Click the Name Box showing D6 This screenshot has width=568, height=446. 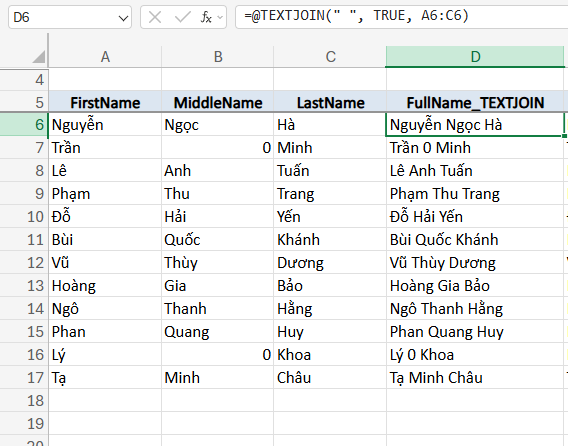(70, 17)
